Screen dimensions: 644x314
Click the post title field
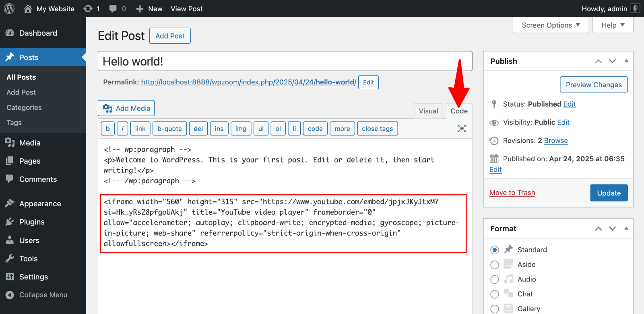[285, 61]
